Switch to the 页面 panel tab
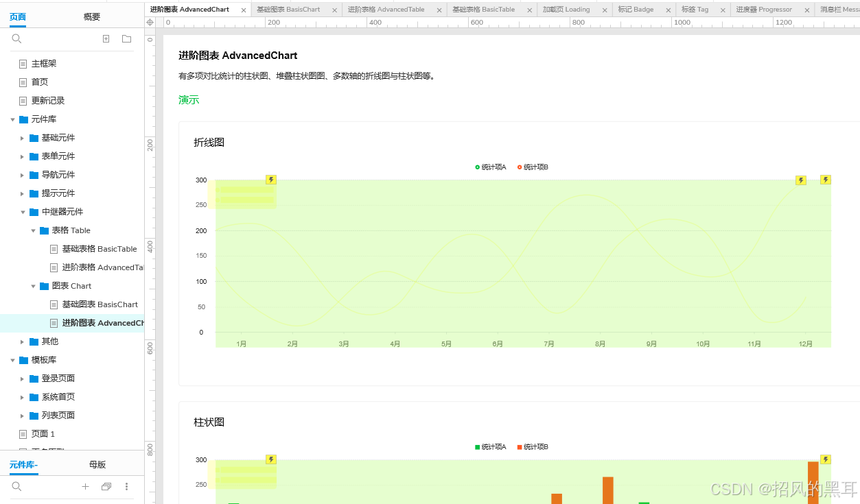860x504 pixels. click(18, 17)
